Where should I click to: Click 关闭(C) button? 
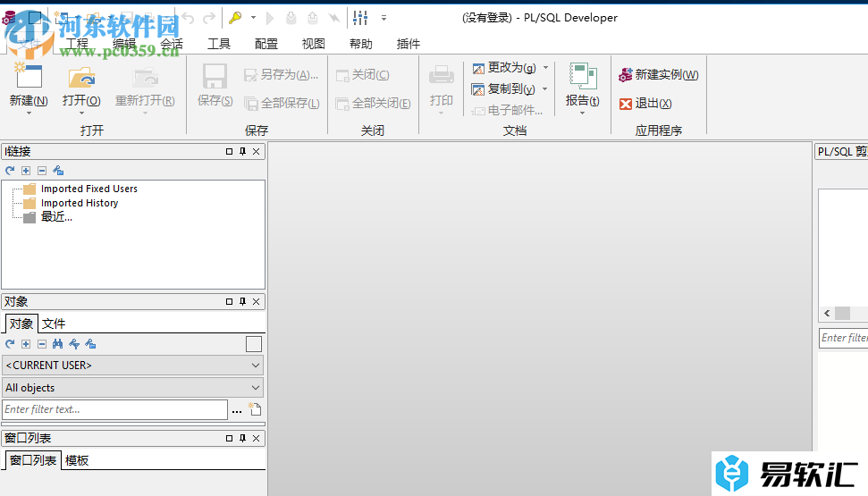click(363, 75)
